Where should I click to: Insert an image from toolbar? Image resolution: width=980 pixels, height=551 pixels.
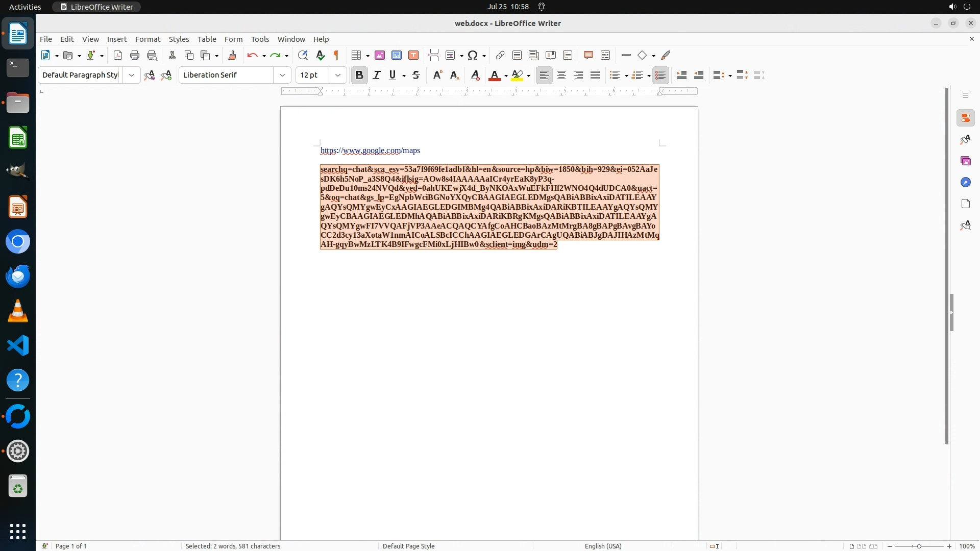380,55
